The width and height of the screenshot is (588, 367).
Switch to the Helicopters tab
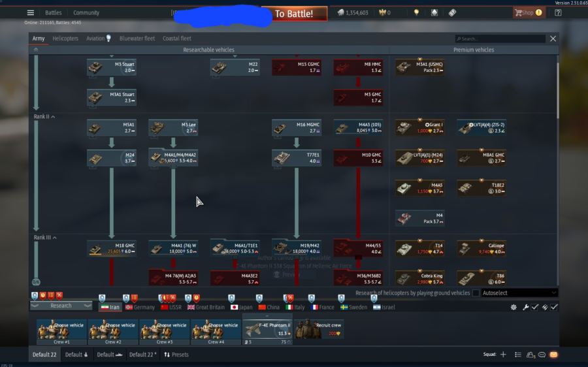coord(65,39)
